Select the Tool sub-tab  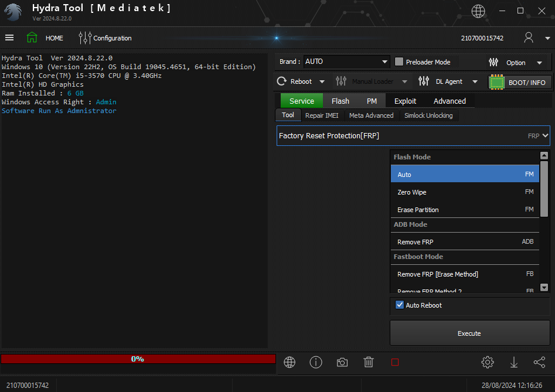coord(288,115)
